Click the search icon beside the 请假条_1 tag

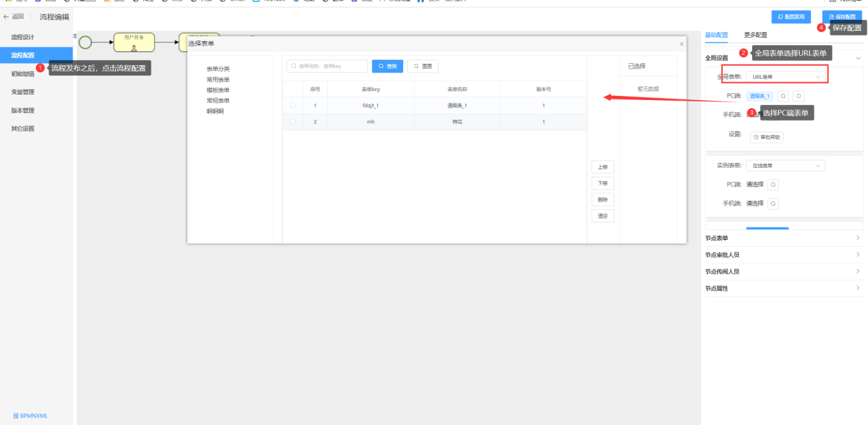(x=784, y=97)
